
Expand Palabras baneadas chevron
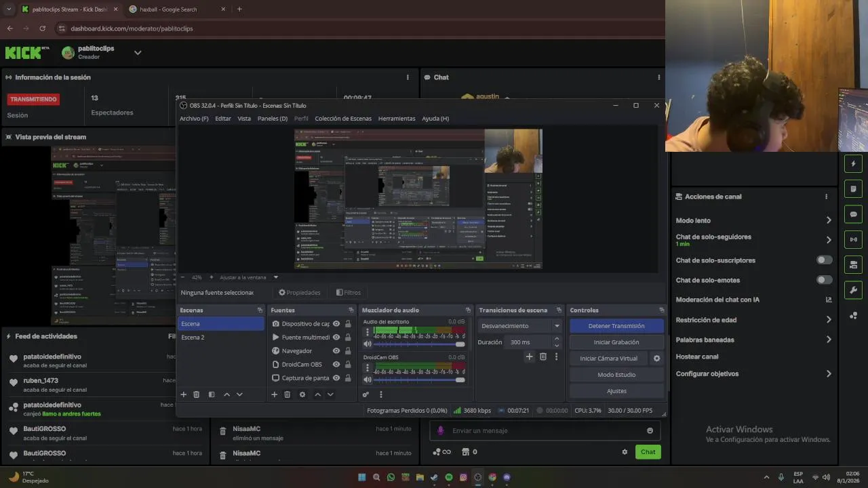tap(829, 340)
